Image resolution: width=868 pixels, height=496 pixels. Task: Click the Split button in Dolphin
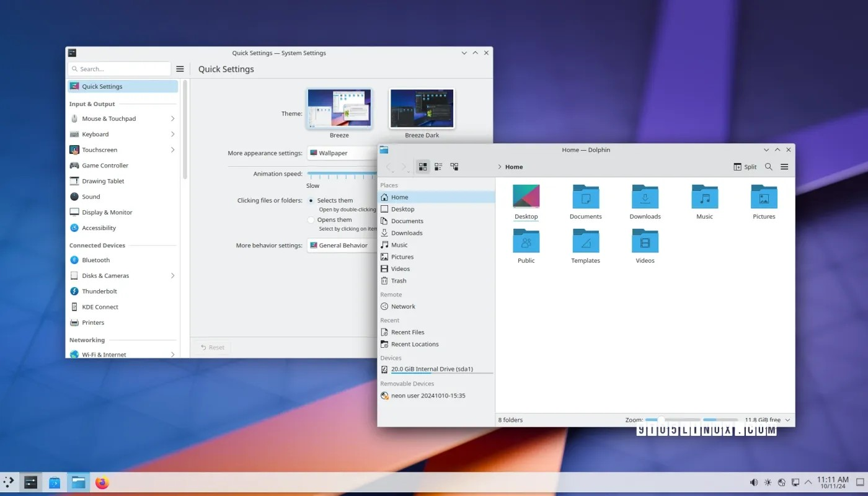click(744, 166)
